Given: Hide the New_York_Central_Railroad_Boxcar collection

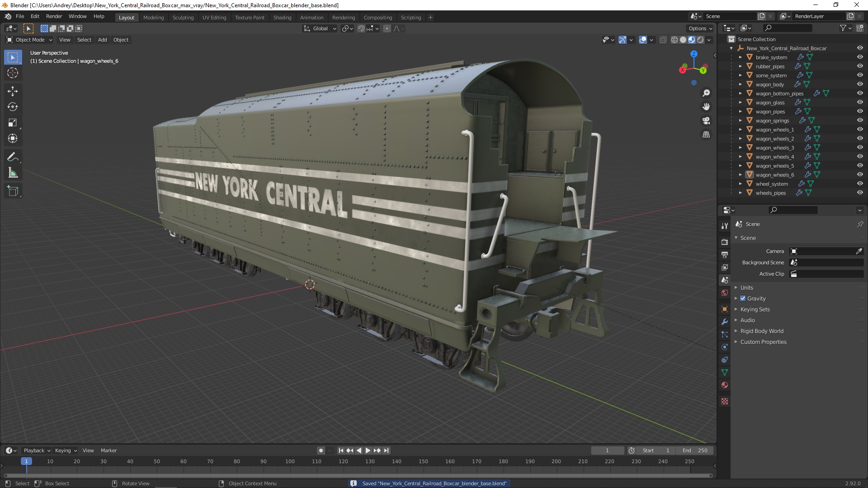Looking at the screenshot, I should coord(860,48).
